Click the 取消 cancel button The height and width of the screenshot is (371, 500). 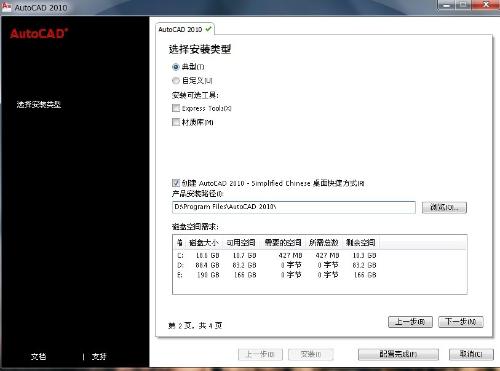coord(471,354)
